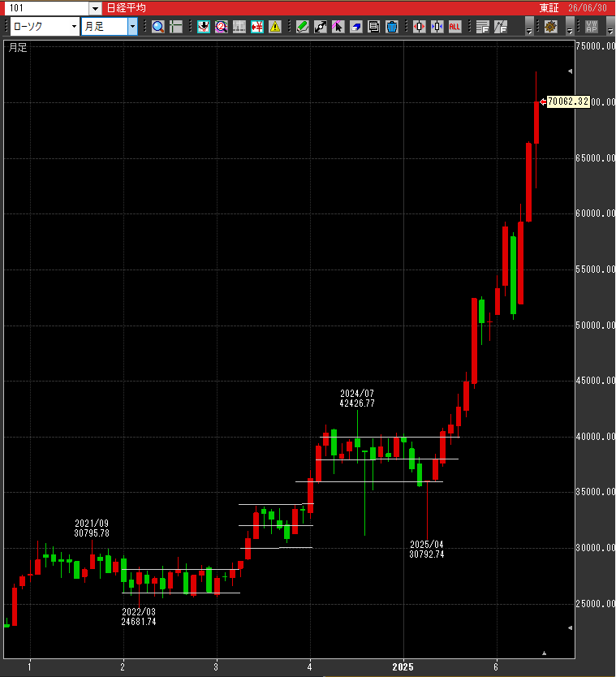Click the 75000.00 price axis label
Image resolution: width=616 pixels, height=677 pixels.
click(595, 46)
